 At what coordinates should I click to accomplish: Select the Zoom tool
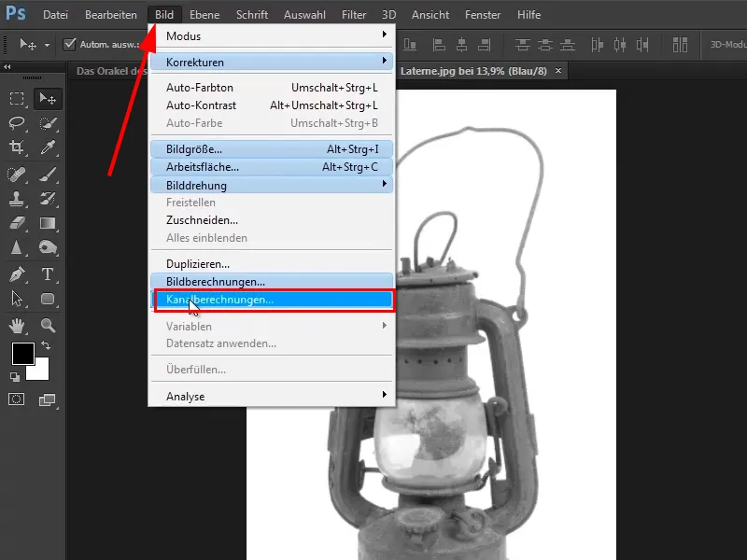click(48, 326)
